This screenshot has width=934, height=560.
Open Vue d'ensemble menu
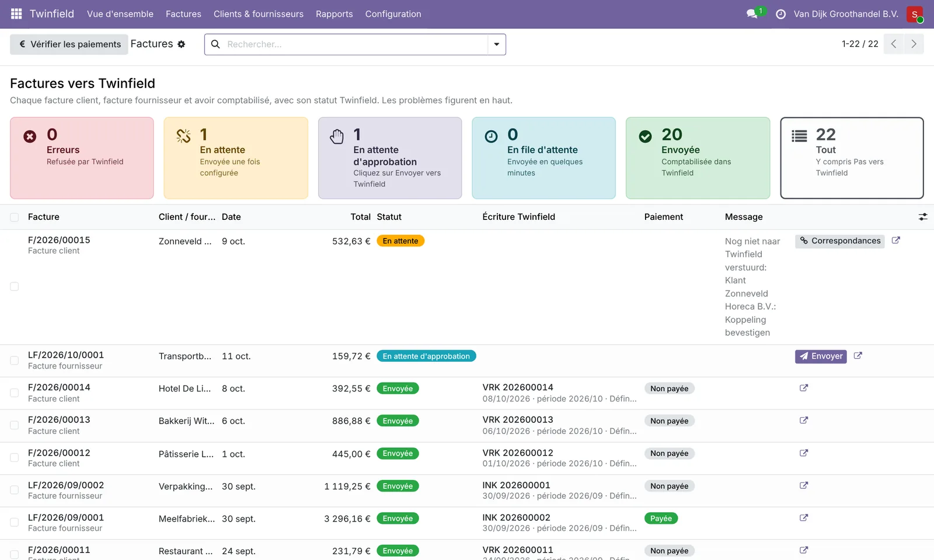pos(120,14)
